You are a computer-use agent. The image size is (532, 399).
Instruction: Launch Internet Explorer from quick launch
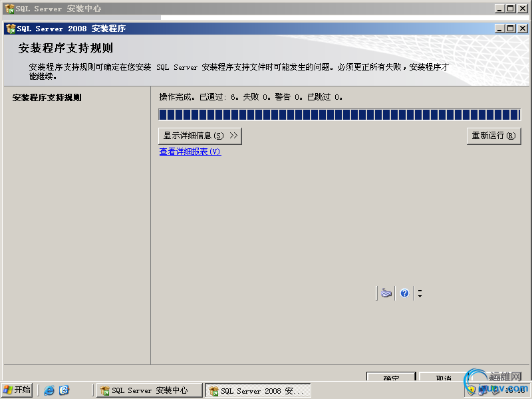tap(49, 390)
